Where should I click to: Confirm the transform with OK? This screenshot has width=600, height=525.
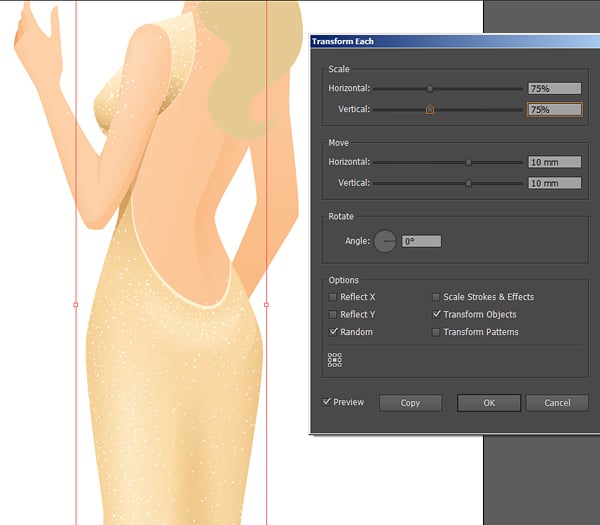tap(489, 403)
